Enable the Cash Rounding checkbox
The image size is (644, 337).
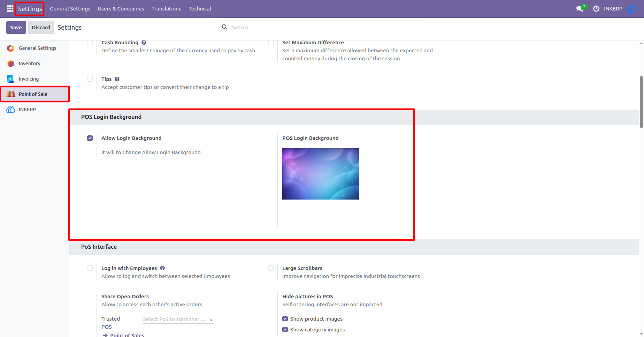(90, 43)
